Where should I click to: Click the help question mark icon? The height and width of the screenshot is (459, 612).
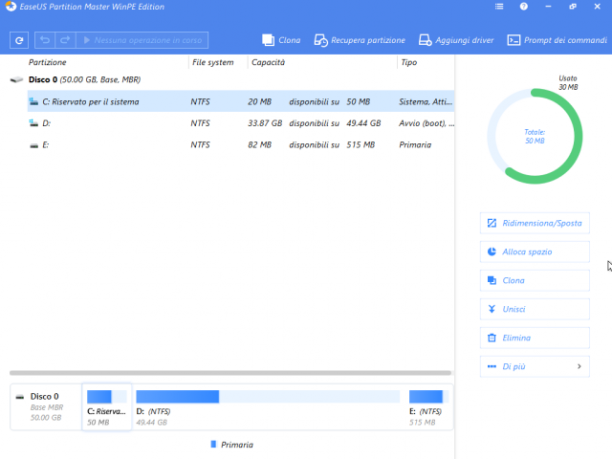(524, 7)
